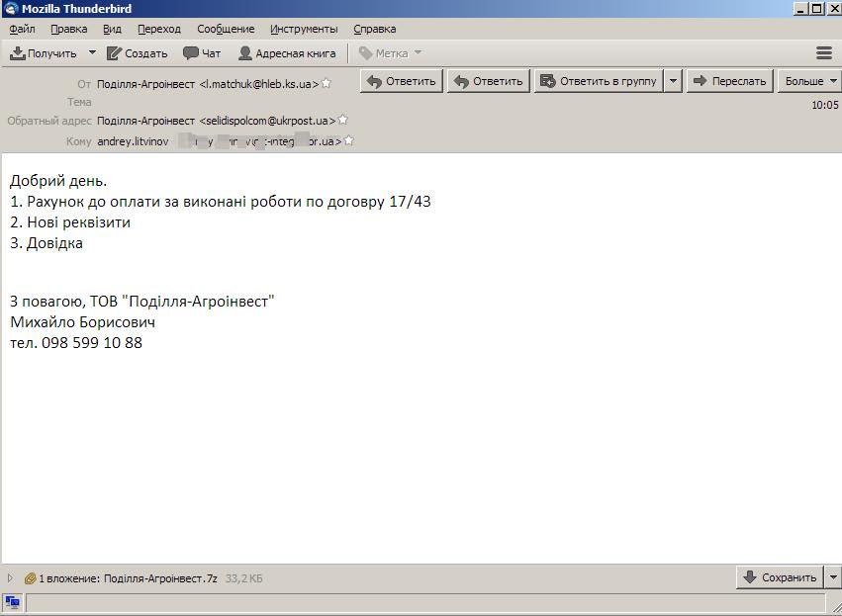Compose a new message with Создать
This screenshot has width=842, height=616.
(x=137, y=53)
